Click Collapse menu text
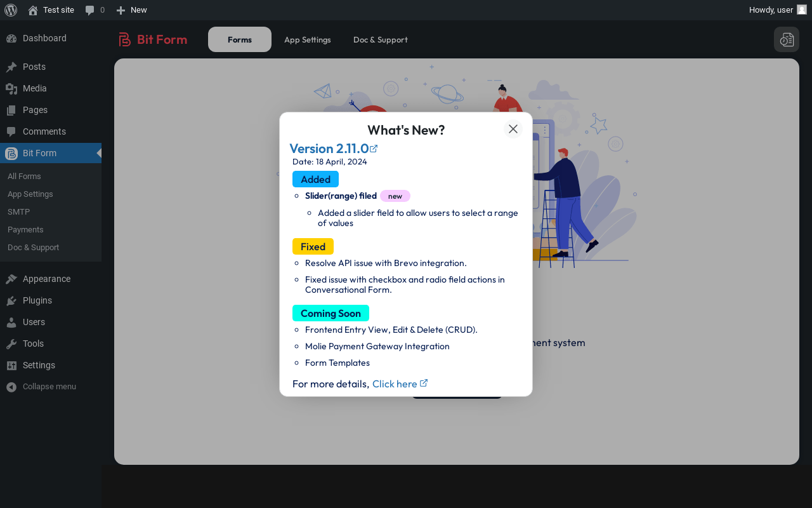The height and width of the screenshot is (508, 812). pyautogui.click(x=49, y=387)
